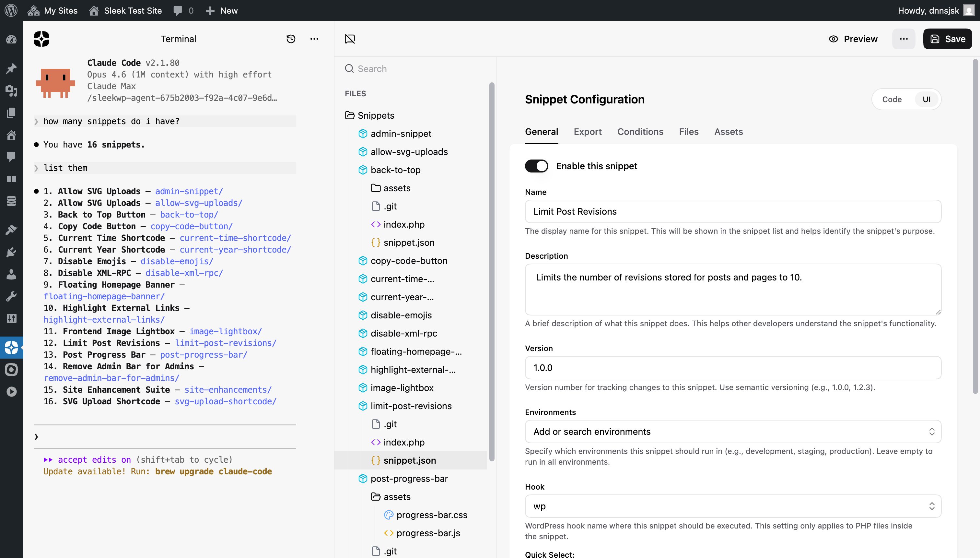The width and height of the screenshot is (980, 558).
Task: Switch the editor view to Code mode
Action: pos(892,99)
